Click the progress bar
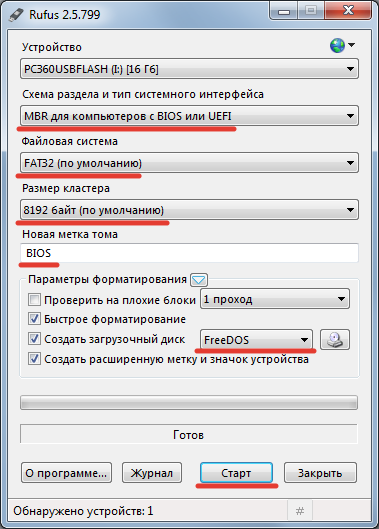The width and height of the screenshot is (379, 529). click(x=189, y=402)
